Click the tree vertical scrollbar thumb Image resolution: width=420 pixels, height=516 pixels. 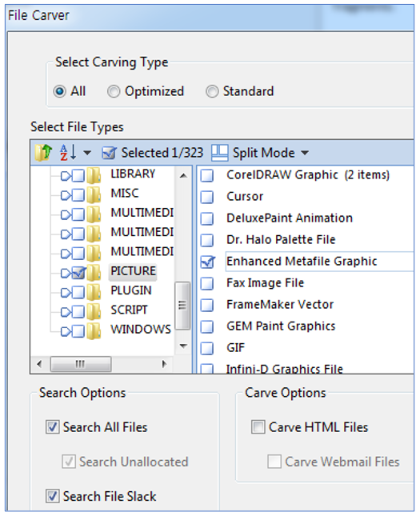182,306
